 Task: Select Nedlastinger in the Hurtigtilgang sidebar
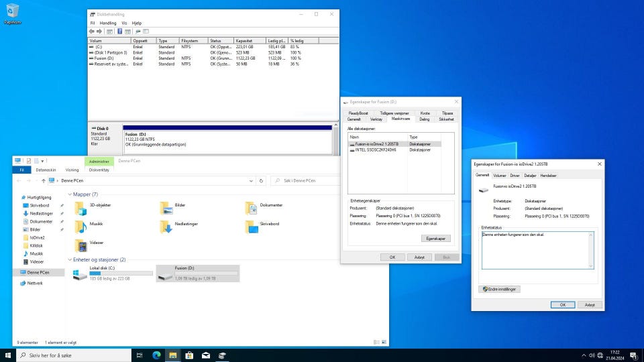[41, 214]
